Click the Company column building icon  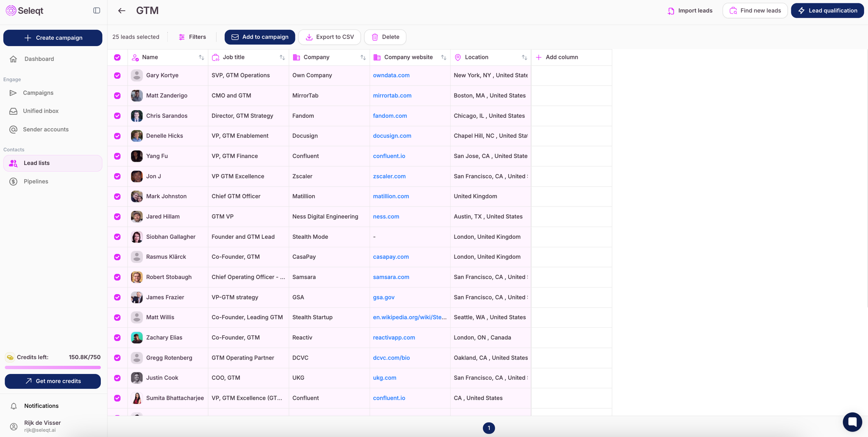coord(296,58)
